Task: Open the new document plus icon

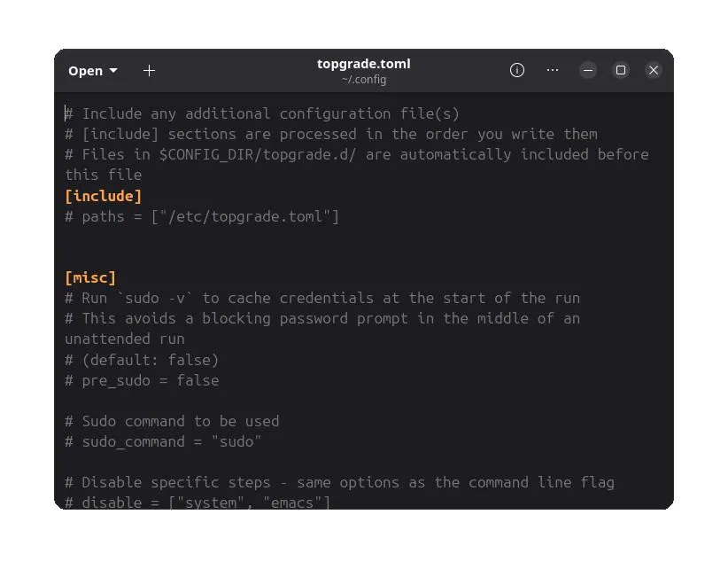Action: [149, 71]
